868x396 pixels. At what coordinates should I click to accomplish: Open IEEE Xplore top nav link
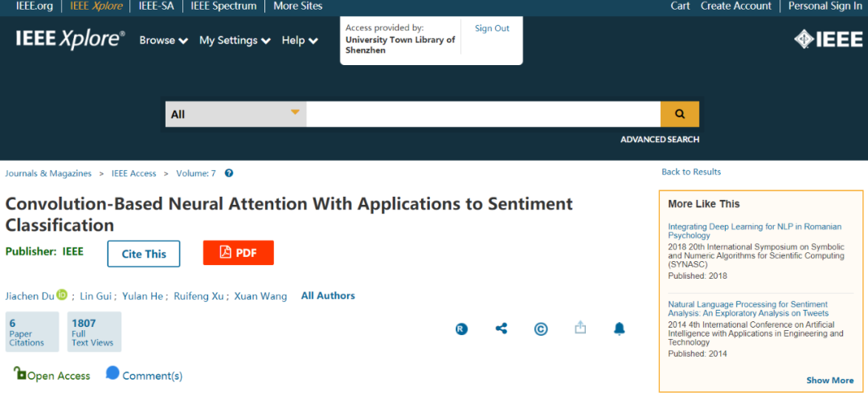coord(96,6)
